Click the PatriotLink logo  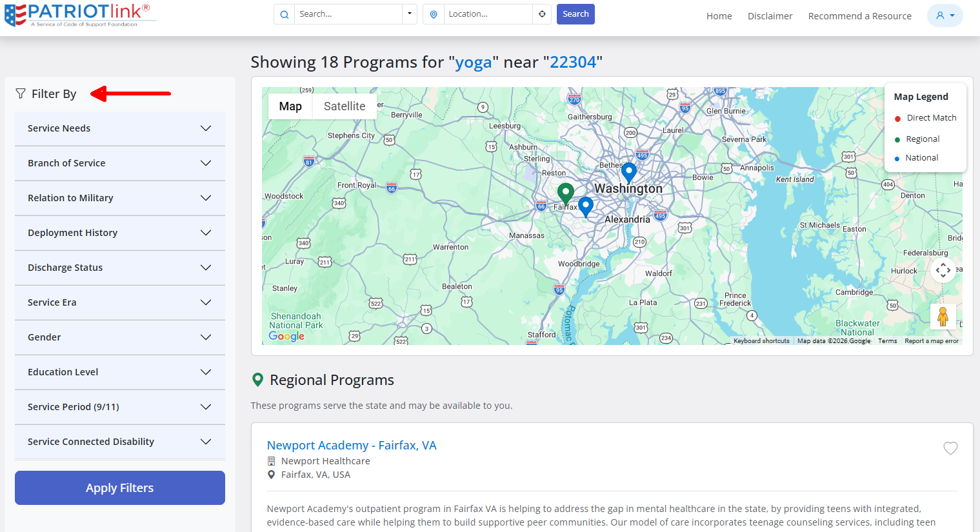pos(80,14)
